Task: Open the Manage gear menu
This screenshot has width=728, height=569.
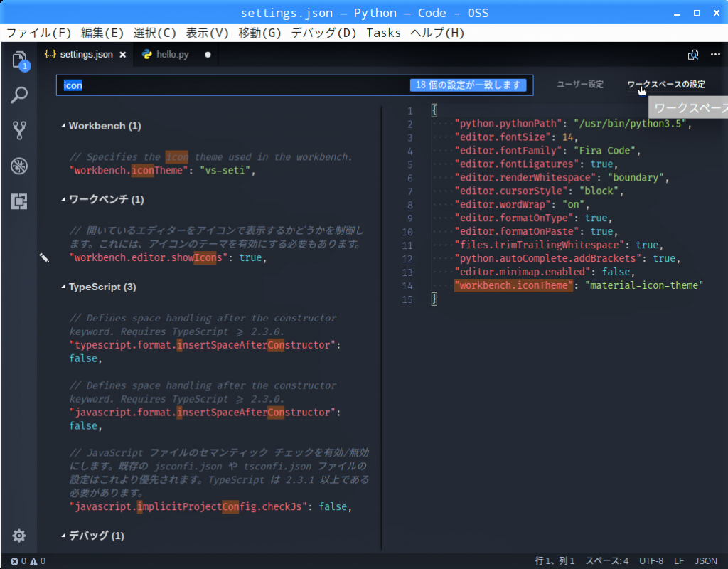Action: pyautogui.click(x=19, y=536)
